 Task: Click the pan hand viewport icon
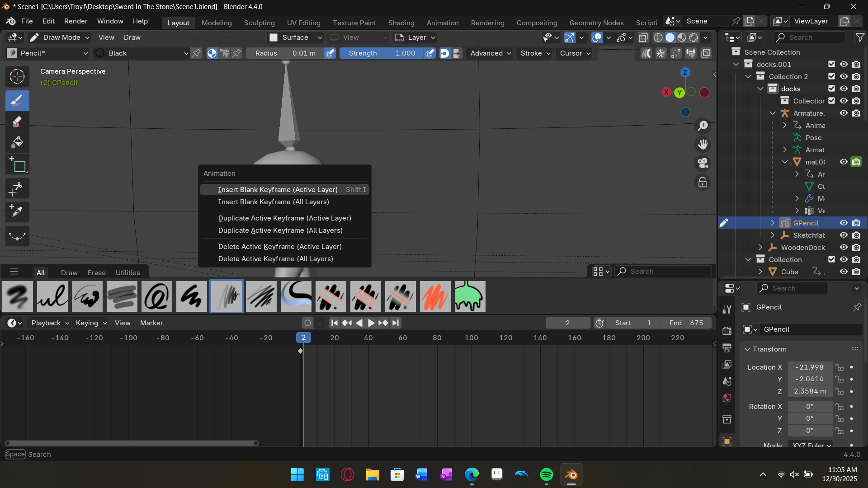[x=703, y=145]
